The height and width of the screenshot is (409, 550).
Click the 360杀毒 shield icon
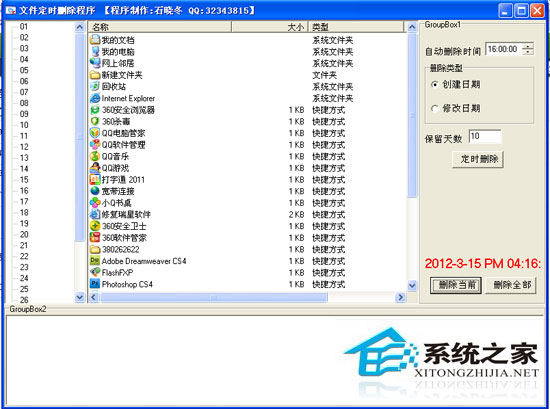tap(95, 121)
